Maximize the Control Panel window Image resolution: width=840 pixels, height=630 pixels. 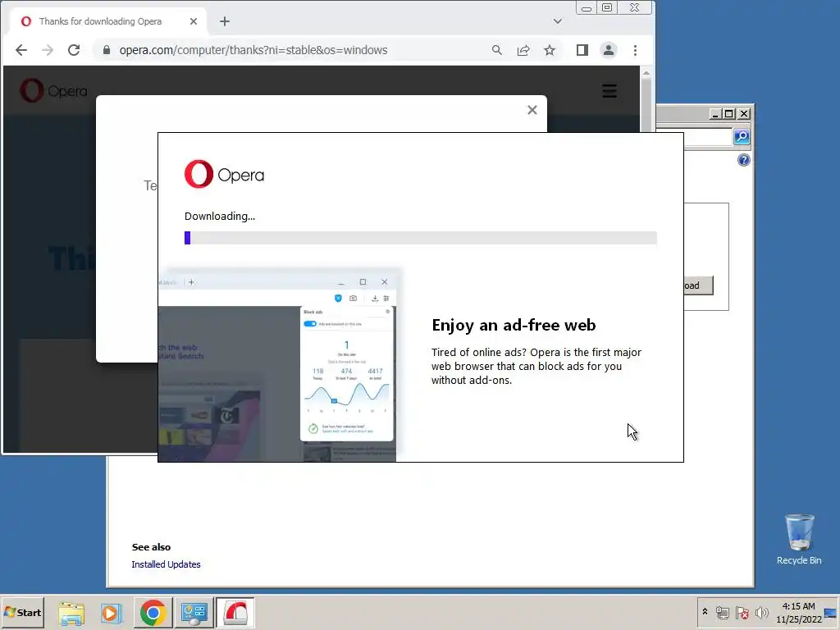(x=728, y=113)
